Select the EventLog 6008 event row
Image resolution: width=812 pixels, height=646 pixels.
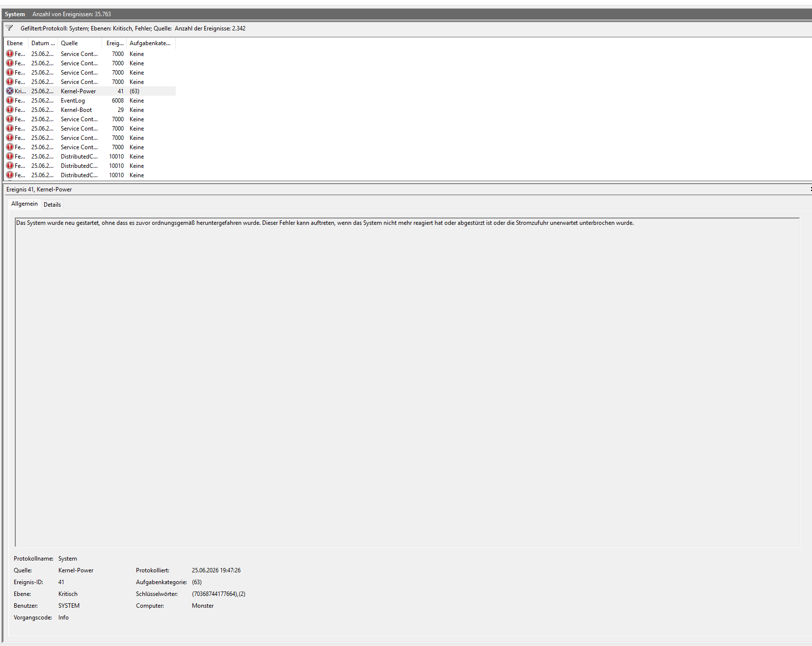[90, 101]
